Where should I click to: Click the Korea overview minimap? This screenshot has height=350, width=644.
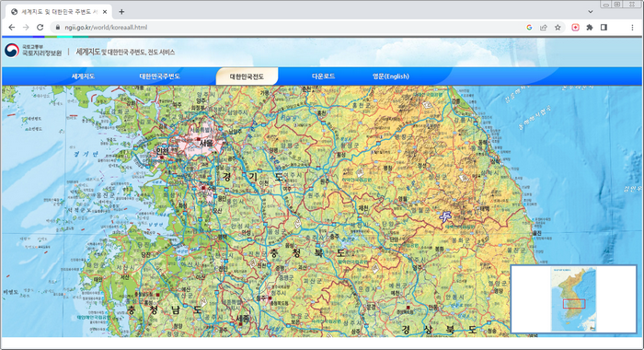coord(573,299)
